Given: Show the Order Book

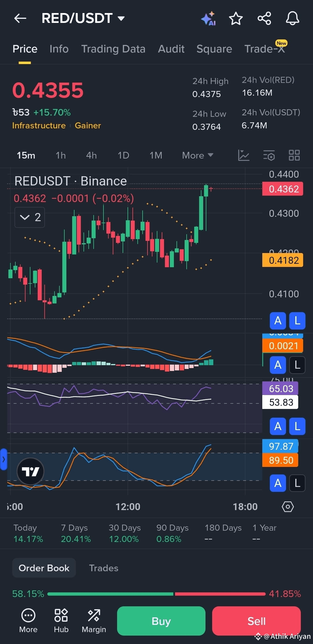Looking at the screenshot, I should pos(44,568).
